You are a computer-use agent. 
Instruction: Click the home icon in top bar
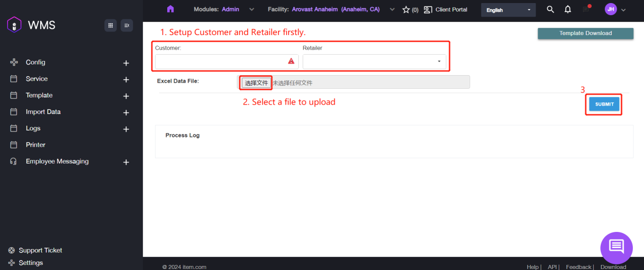pos(170,9)
